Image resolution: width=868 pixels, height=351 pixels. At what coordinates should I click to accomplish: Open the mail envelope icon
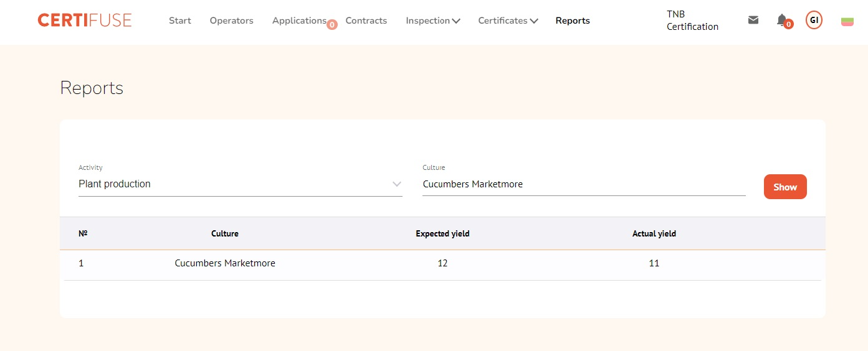click(x=753, y=20)
